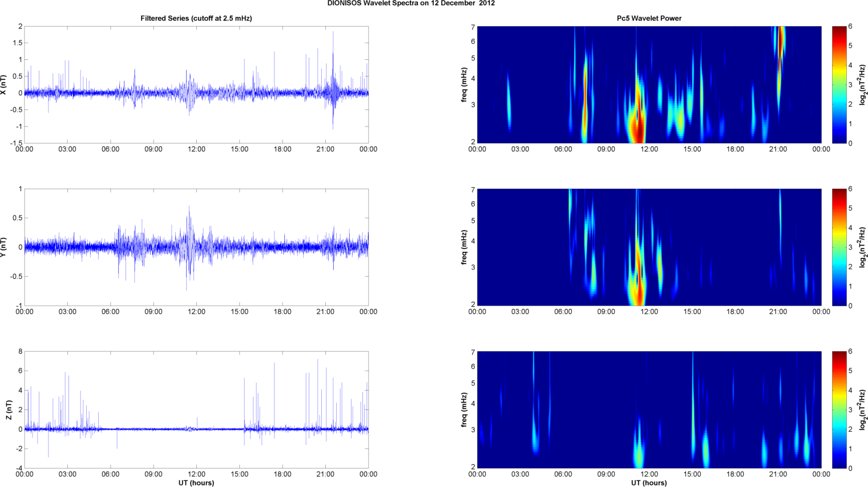Click the Y component wavelet power spectrogram
Image resolution: width=868 pixels, height=487 pixels.
click(x=649, y=247)
